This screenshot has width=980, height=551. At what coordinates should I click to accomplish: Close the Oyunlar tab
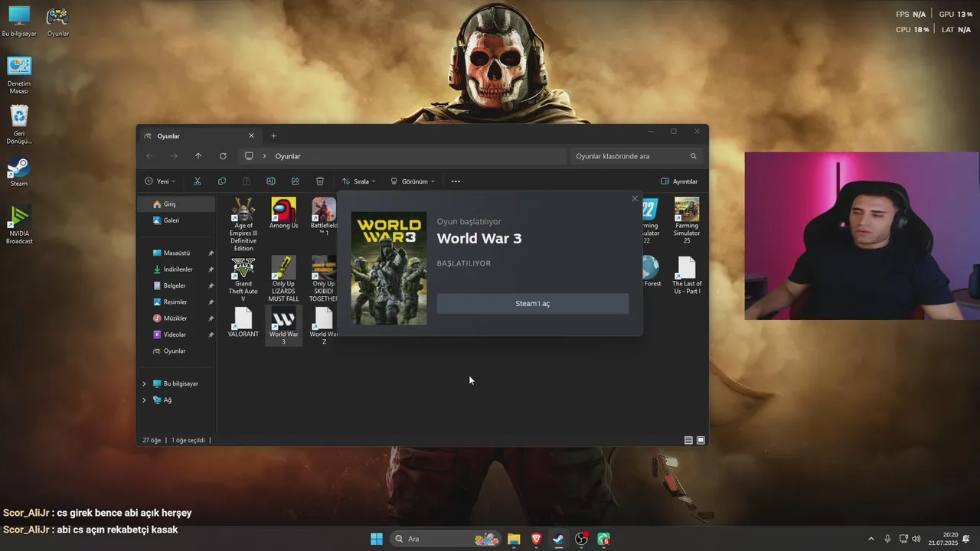[x=251, y=136]
